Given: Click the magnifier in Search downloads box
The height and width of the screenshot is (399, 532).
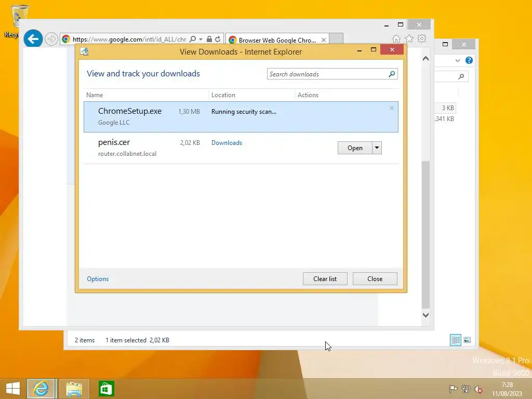Looking at the screenshot, I should click(x=392, y=74).
